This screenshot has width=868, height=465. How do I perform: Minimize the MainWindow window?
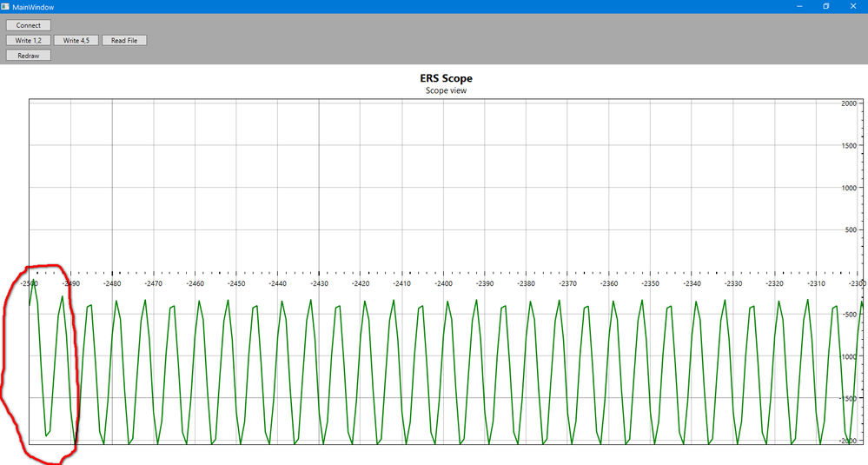click(799, 7)
